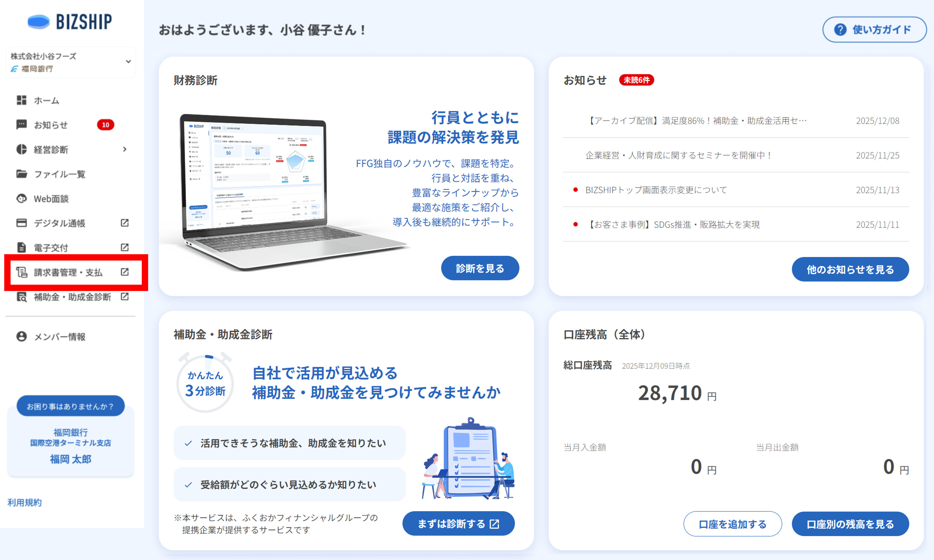The height and width of the screenshot is (560, 934).
Task: Click the お知らせ speech-bubble icon
Action: coord(21,125)
